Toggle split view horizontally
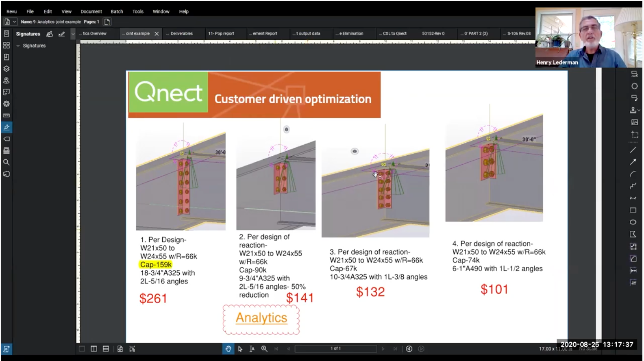This screenshot has height=361, width=644. pyautogui.click(x=106, y=349)
